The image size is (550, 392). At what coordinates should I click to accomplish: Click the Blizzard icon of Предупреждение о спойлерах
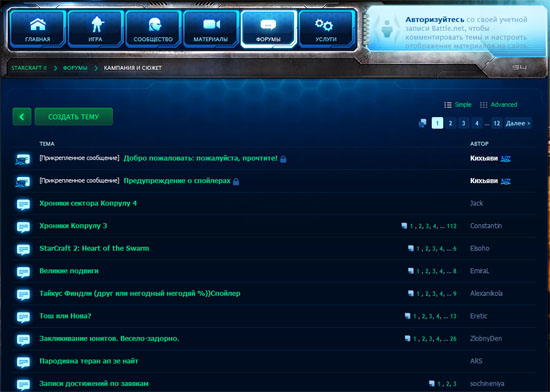click(x=23, y=182)
